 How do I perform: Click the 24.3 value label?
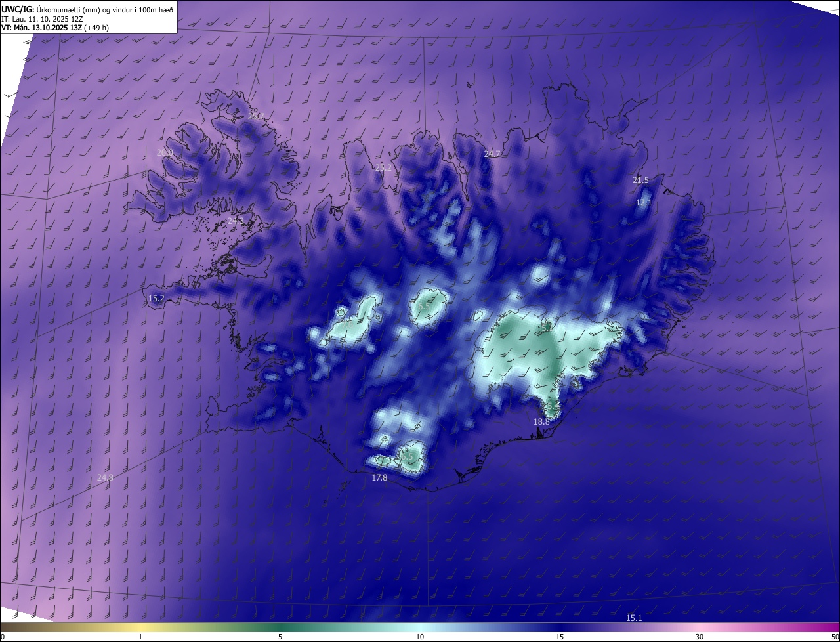pos(235,221)
